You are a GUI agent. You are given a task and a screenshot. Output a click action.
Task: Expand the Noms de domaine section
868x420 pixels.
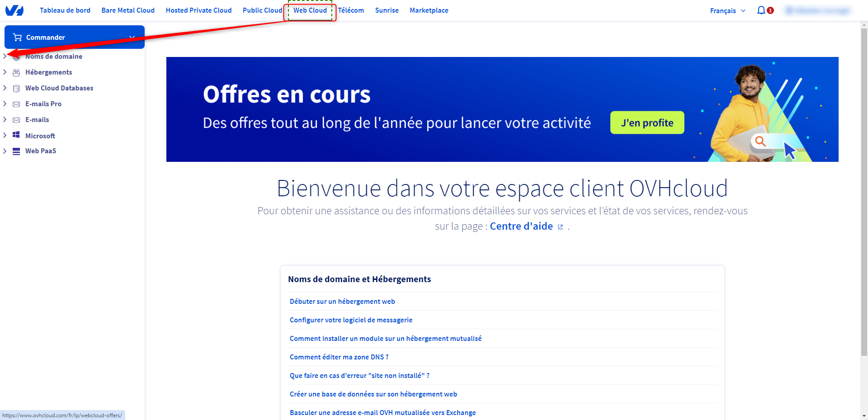[5, 56]
